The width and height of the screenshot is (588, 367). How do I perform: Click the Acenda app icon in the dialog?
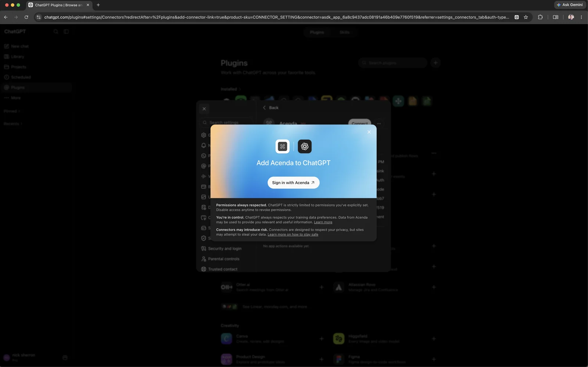tap(283, 146)
